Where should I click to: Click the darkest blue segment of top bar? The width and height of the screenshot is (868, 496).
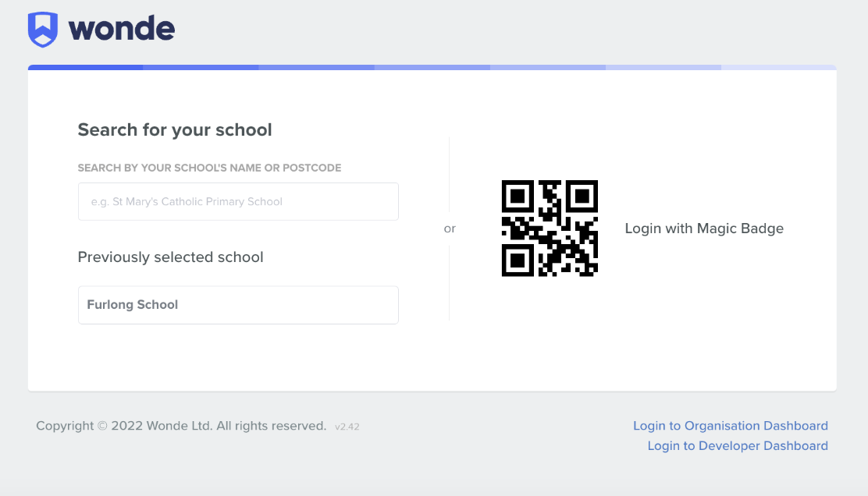[85, 68]
